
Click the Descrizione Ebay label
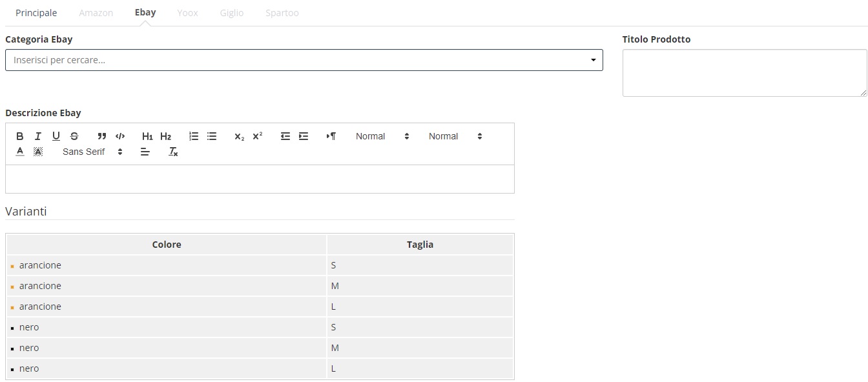point(43,113)
